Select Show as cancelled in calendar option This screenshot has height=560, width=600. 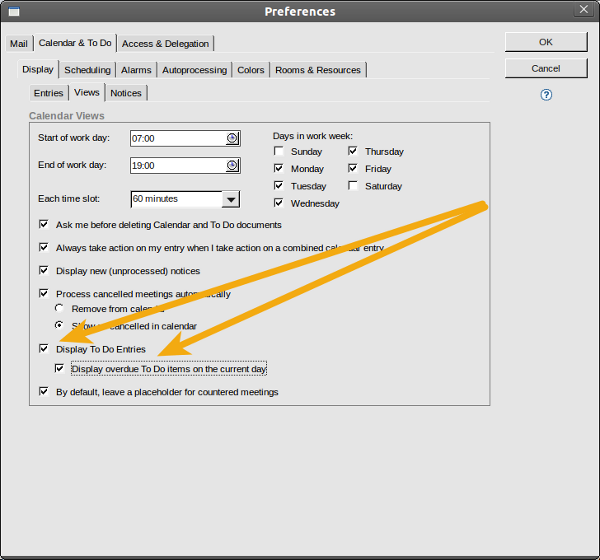click(59, 325)
